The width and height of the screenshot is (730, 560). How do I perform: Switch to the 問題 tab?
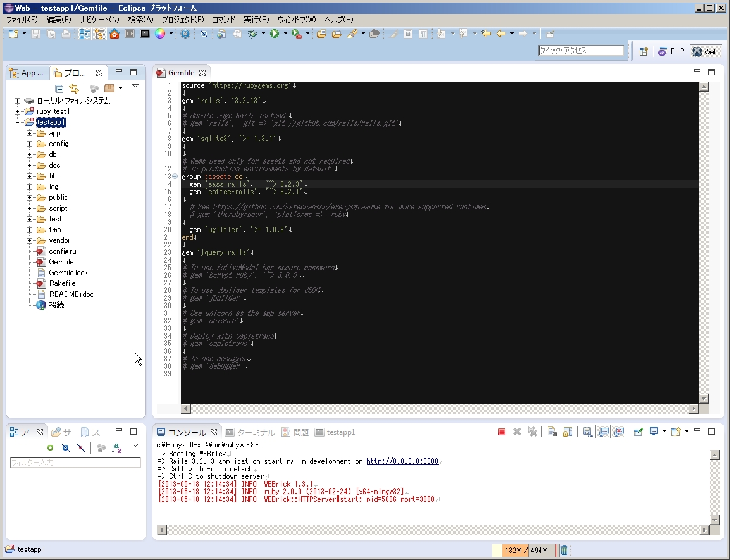[x=295, y=432]
